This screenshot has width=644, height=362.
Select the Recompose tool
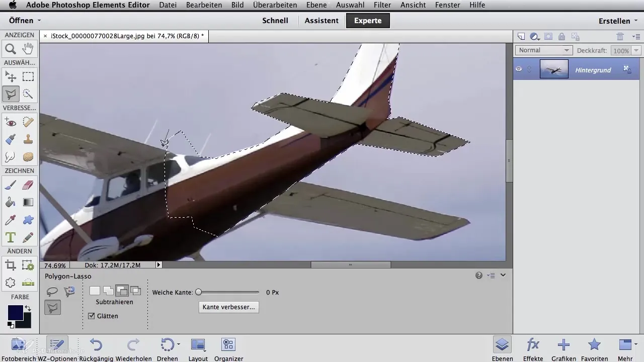[x=28, y=265]
